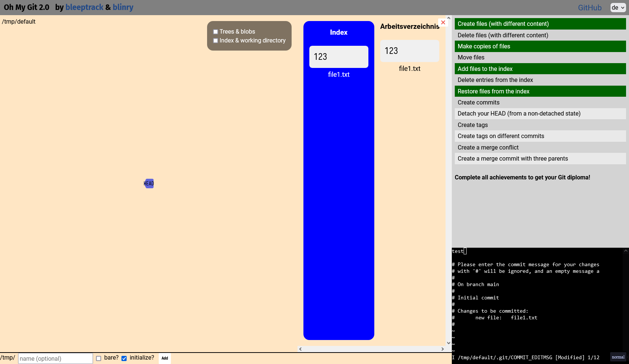Screen dimensions: 629x364
Task: Click the normal mode indicator in terminal
Action: [x=618, y=357]
